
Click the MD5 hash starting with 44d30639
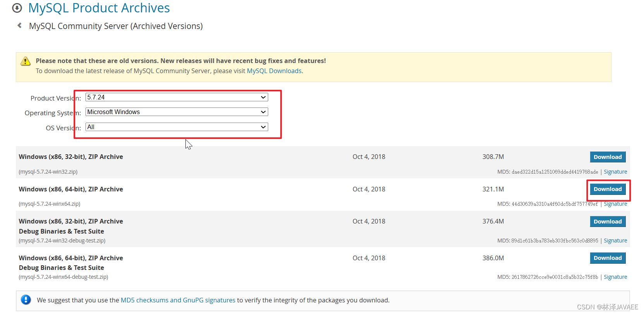[555, 204]
